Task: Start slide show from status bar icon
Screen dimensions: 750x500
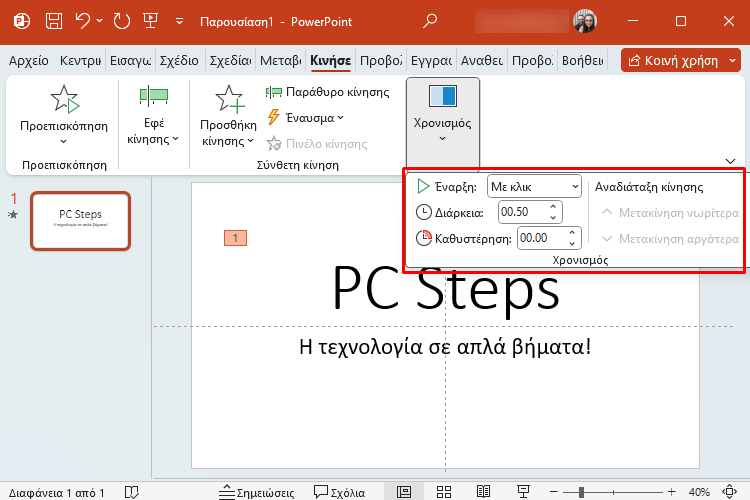Action: (x=523, y=492)
